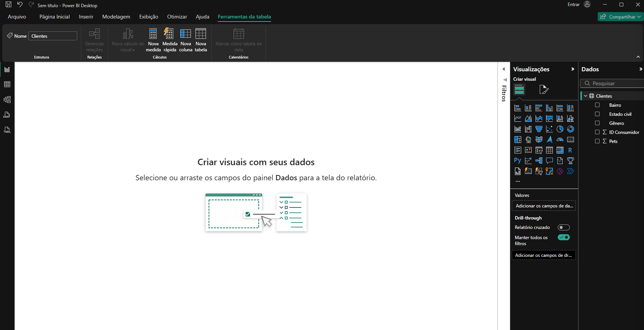Choose the Clustered column chart visual
Viewport: 644px width, 330px height.
pyautogui.click(x=549, y=108)
